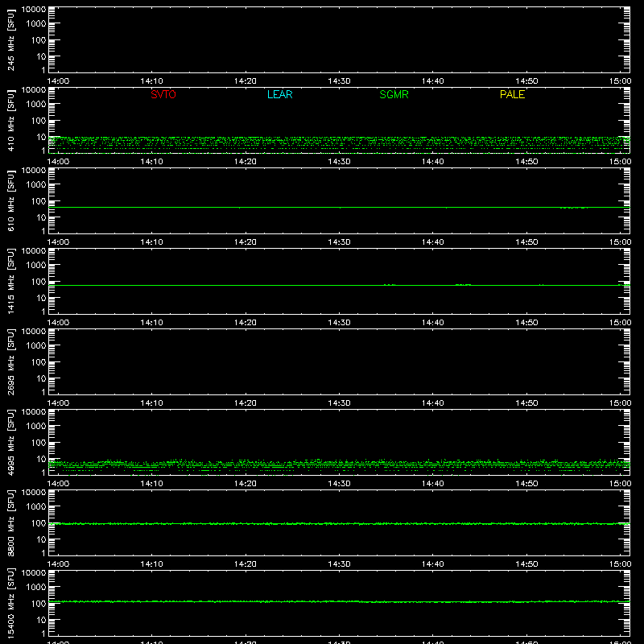Select the 1415 MHz [SFU] axis title
Image resolution: width=644 pixels, height=644 pixels.
(11, 281)
